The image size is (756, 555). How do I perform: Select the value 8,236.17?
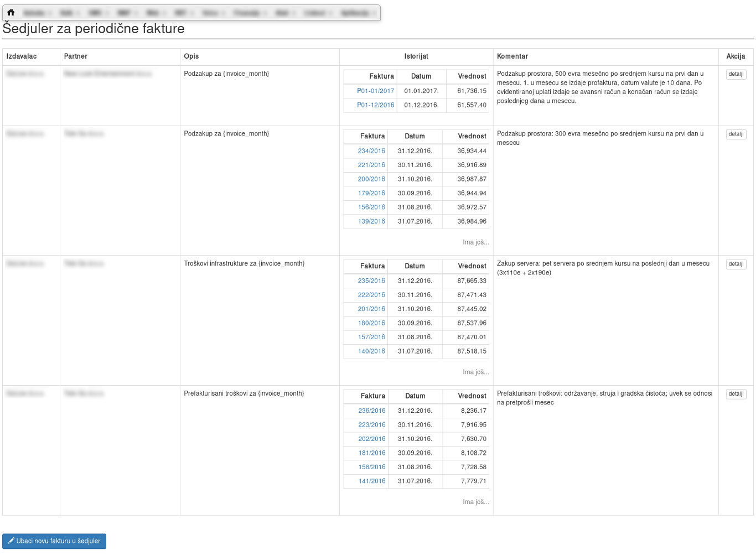pos(474,411)
